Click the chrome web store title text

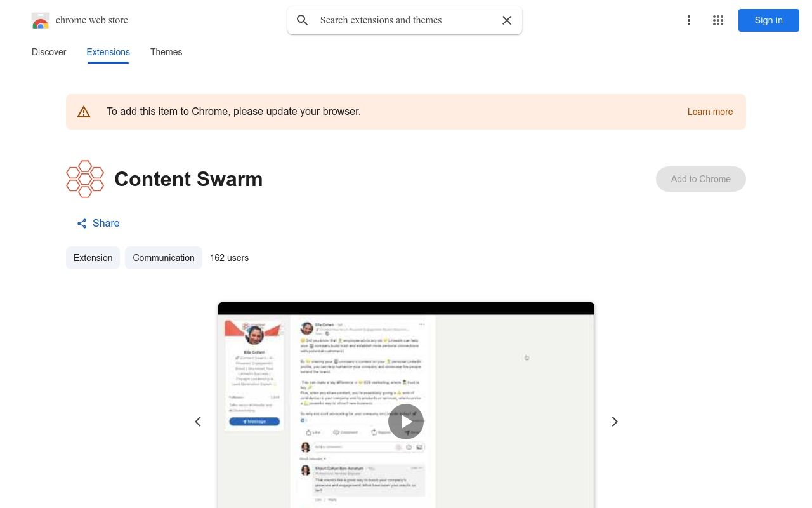point(92,20)
